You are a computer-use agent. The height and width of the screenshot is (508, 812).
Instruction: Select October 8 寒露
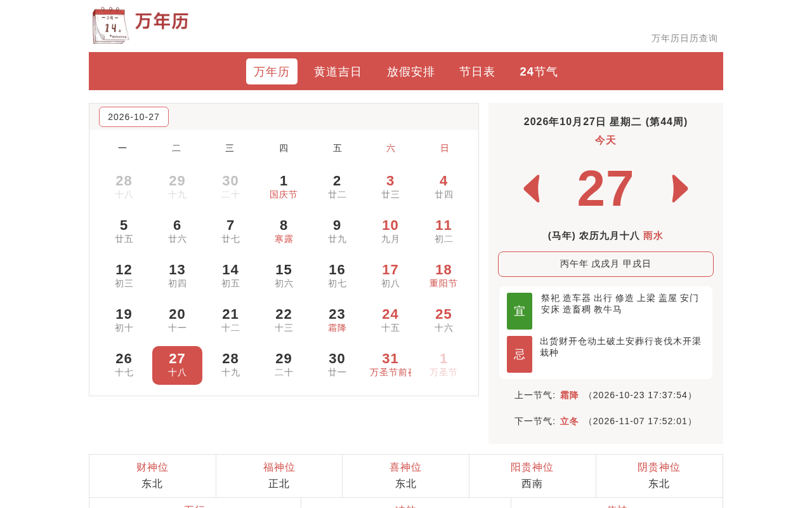click(284, 232)
